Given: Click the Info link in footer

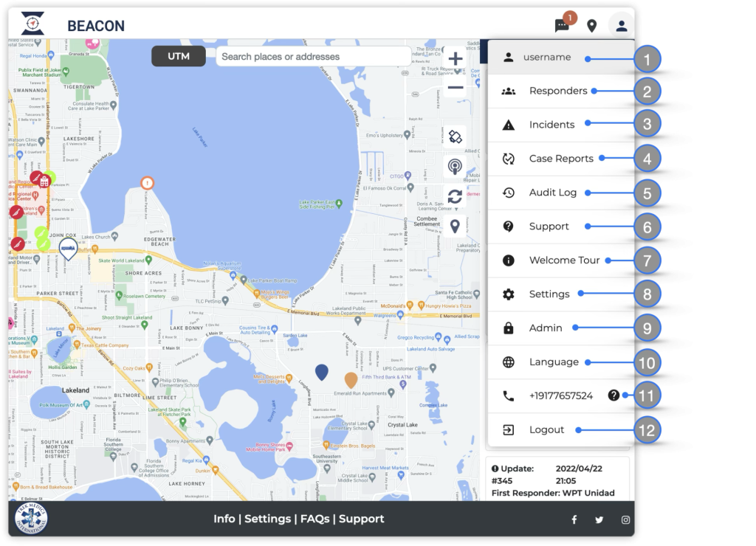Looking at the screenshot, I should (224, 519).
